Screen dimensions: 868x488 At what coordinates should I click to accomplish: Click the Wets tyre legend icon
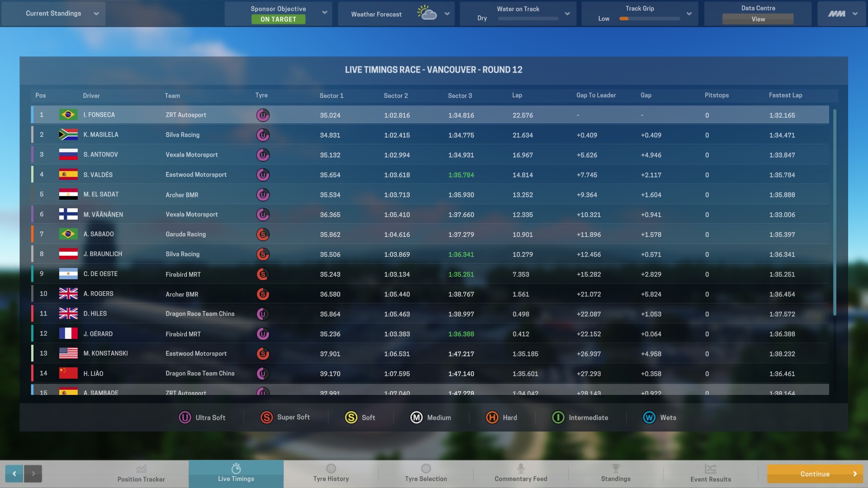coord(649,418)
